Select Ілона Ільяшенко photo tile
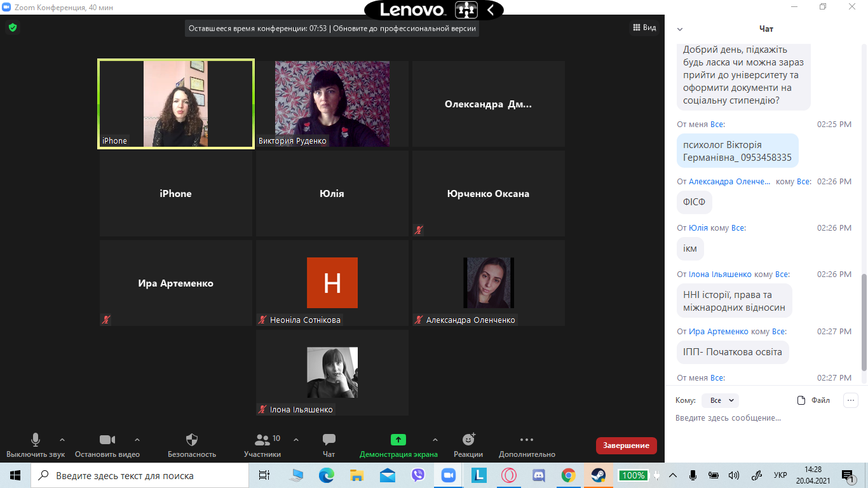The height and width of the screenshot is (488, 868). pos(332,373)
